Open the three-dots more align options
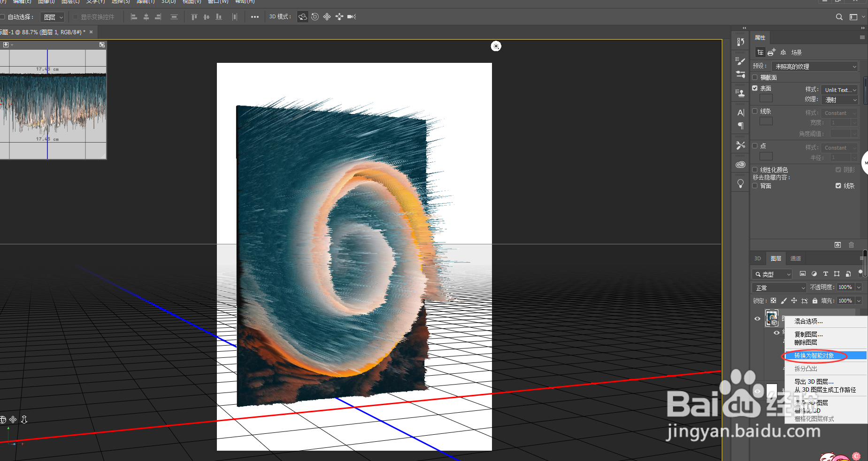Screen dimensions: 868x461 pyautogui.click(x=255, y=17)
